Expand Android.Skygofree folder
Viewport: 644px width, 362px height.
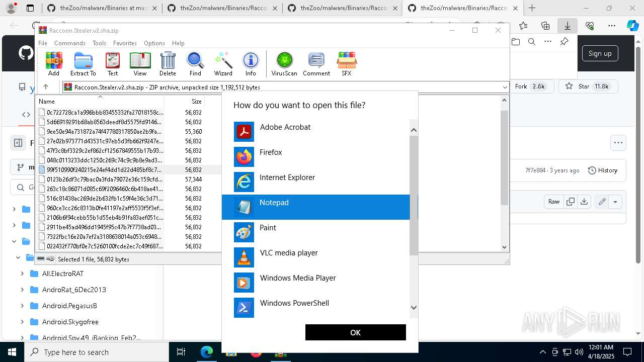22,322
